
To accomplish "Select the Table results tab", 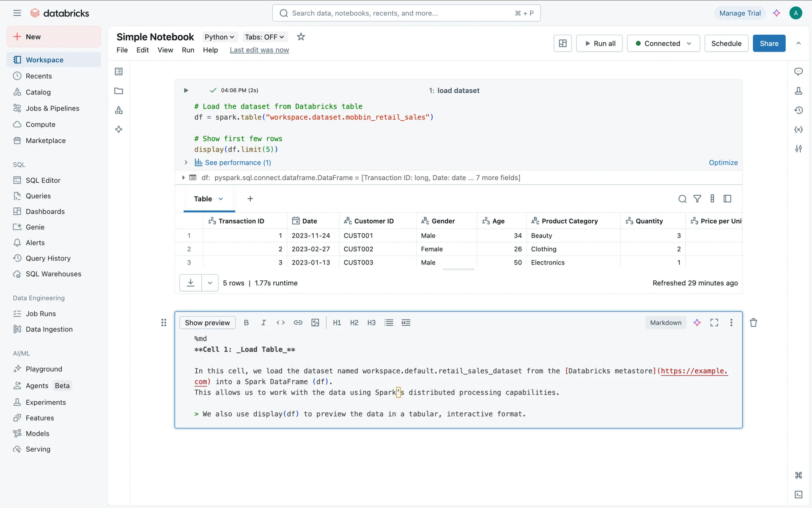I will 203,199.
